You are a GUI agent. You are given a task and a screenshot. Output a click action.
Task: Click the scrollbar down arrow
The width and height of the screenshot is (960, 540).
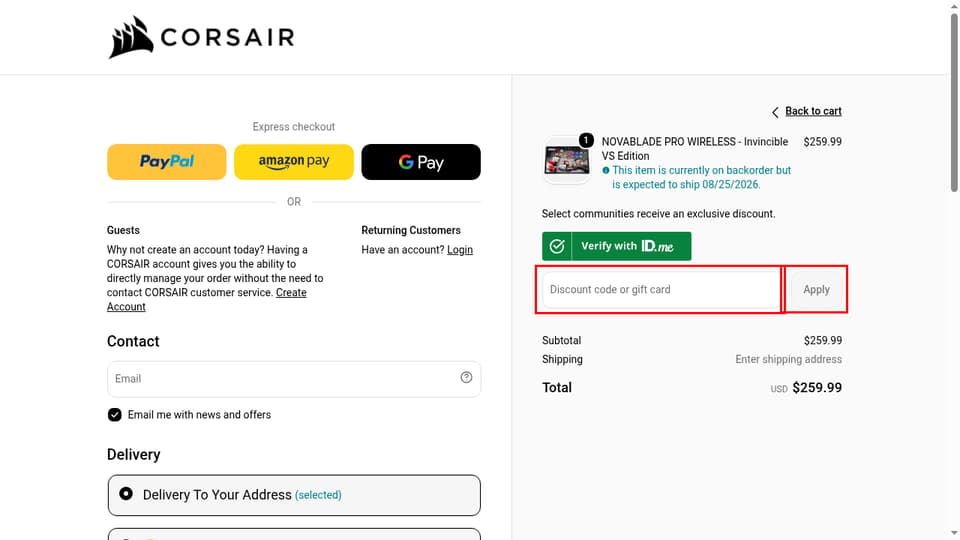pos(954,534)
